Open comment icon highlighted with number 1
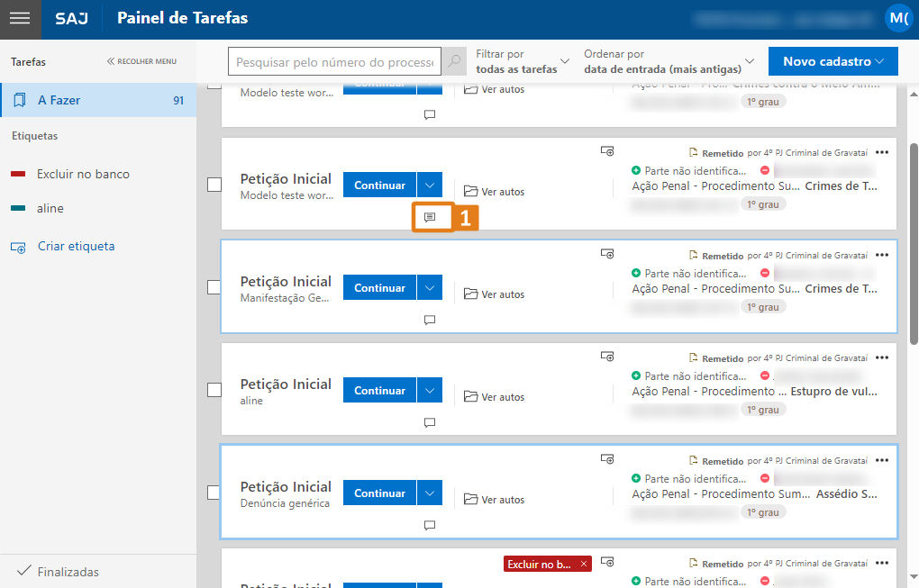The image size is (919, 588). click(430, 217)
